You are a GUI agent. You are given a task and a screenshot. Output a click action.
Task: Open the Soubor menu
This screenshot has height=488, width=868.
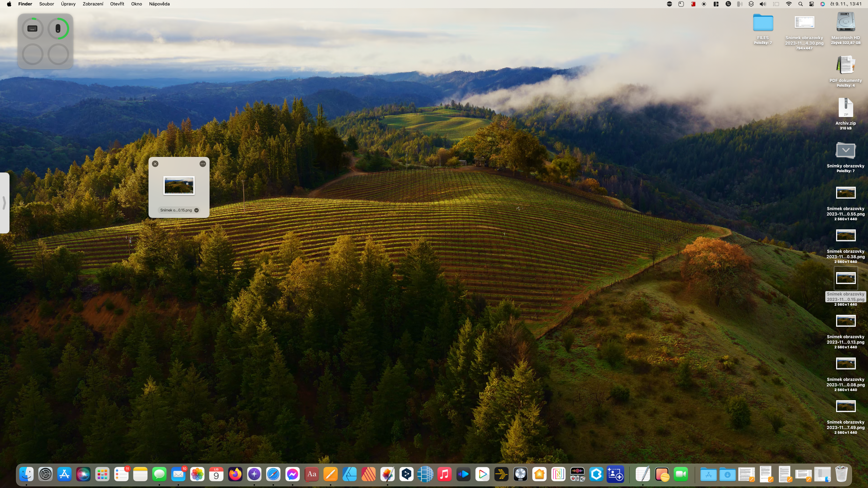tap(46, 4)
